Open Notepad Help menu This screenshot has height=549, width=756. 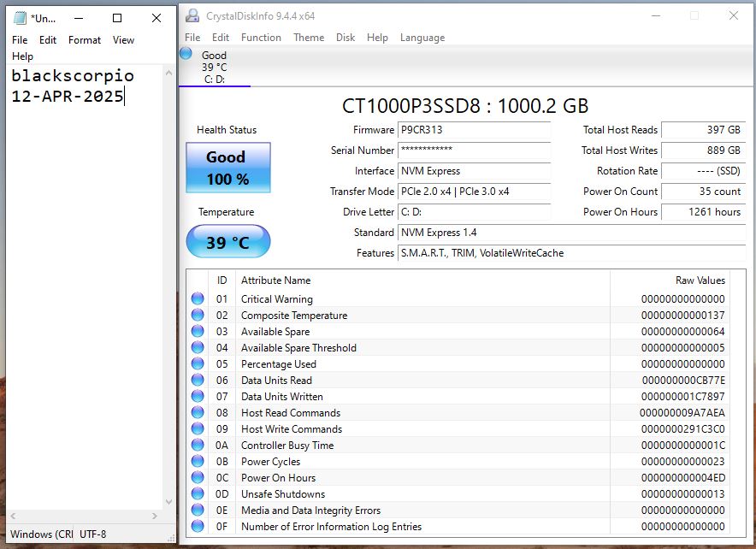[22, 56]
